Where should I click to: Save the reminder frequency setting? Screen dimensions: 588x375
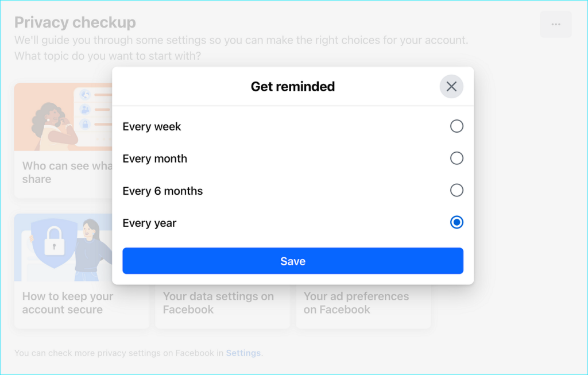click(293, 261)
